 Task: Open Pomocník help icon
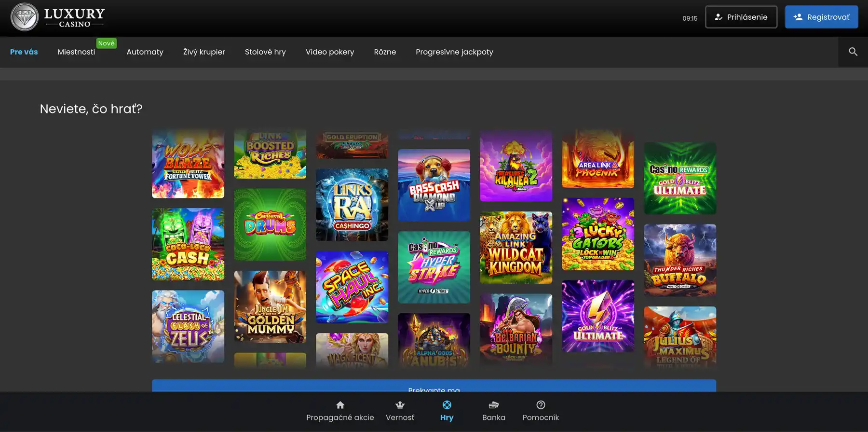pos(541,405)
